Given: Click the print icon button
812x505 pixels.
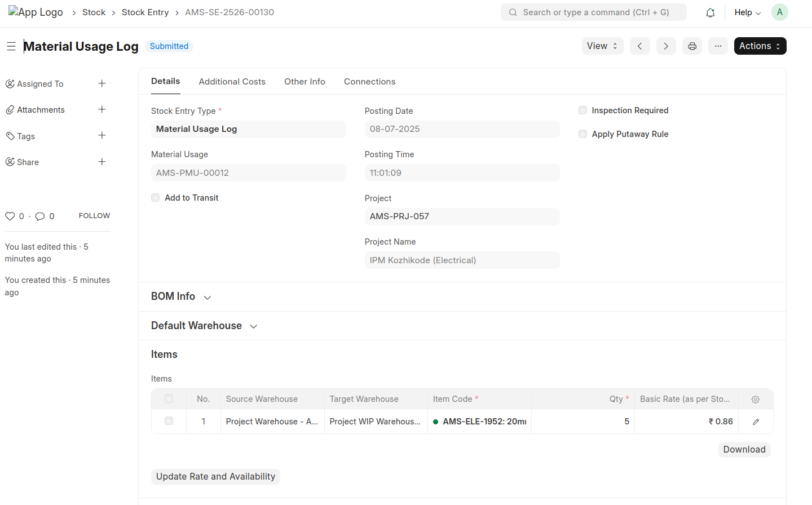Looking at the screenshot, I should click(692, 46).
